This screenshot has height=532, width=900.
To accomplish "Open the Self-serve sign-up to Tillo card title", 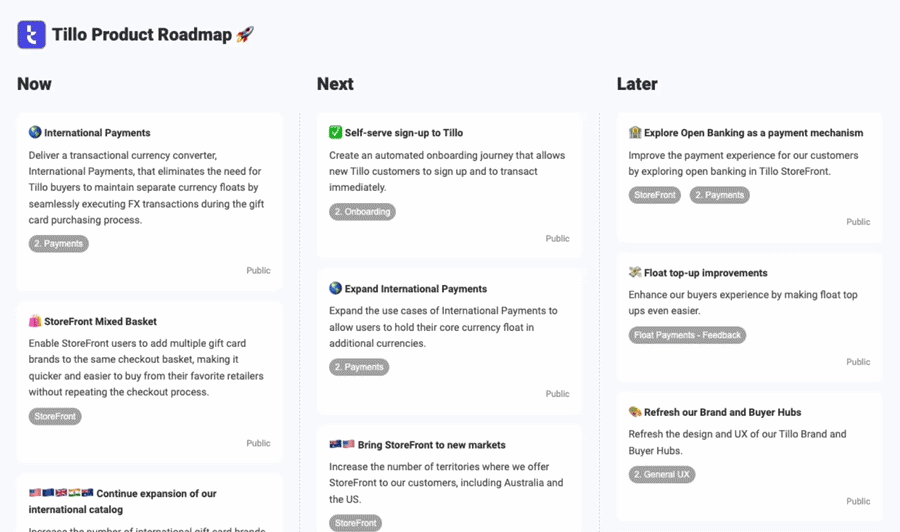I will pyautogui.click(x=404, y=133).
